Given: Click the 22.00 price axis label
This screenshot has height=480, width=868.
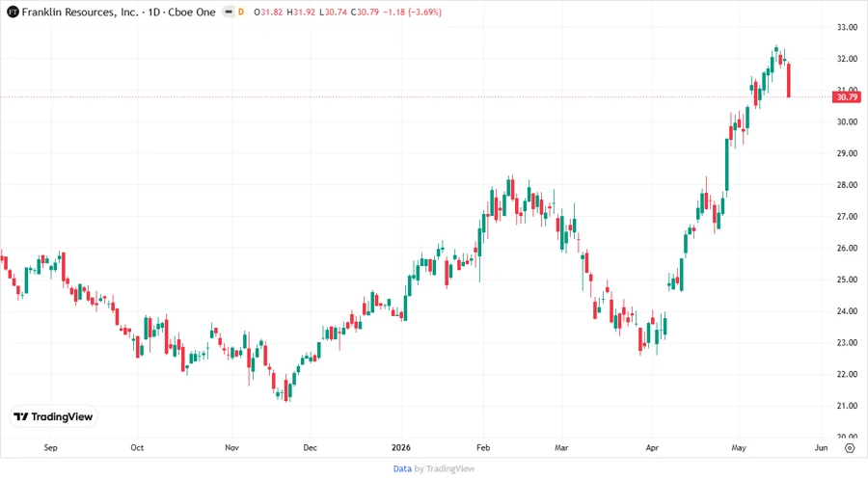Looking at the screenshot, I should coord(847,374).
